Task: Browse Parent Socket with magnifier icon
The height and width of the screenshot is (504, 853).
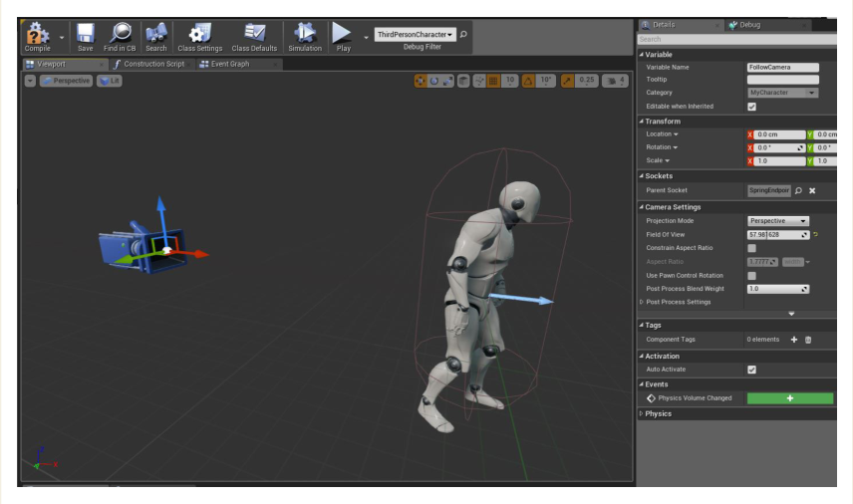Action: (x=798, y=191)
